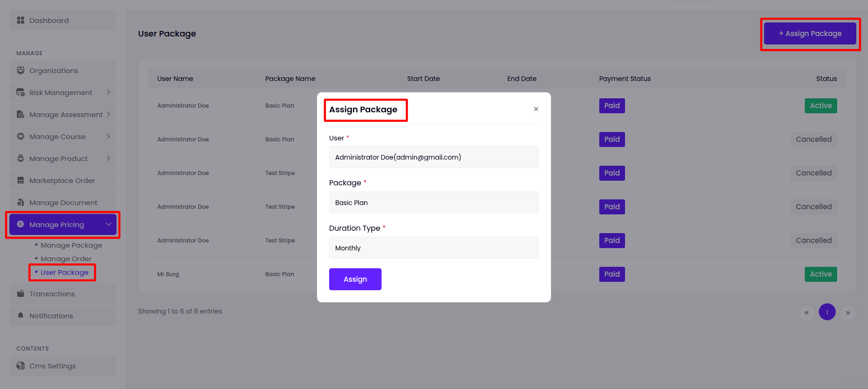Viewport: 868px width, 389px height.
Task: Click the + Assign Package button
Action: pyautogui.click(x=810, y=34)
